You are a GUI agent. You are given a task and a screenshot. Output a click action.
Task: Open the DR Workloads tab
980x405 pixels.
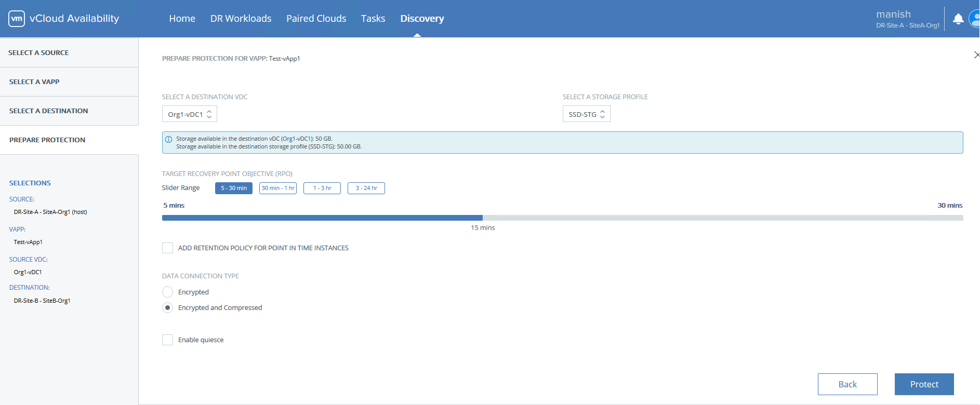(x=241, y=19)
